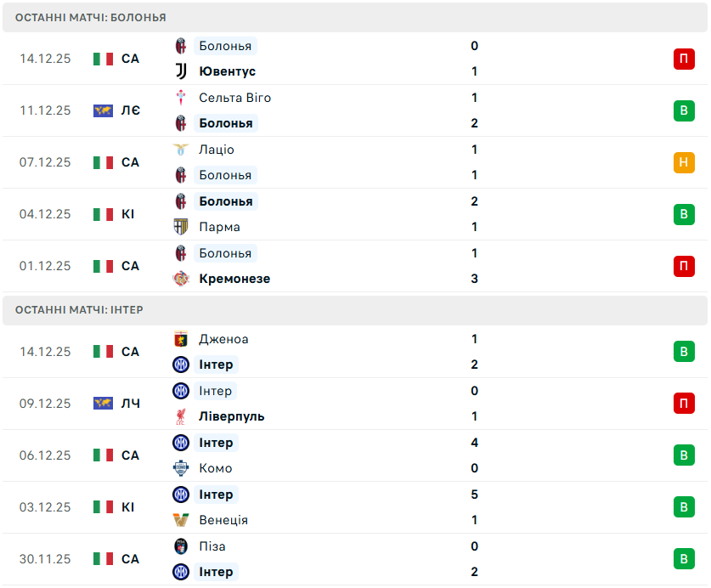Screen dimensions: 711x588
Task: Click the Liverpool club logo
Action: (180, 416)
